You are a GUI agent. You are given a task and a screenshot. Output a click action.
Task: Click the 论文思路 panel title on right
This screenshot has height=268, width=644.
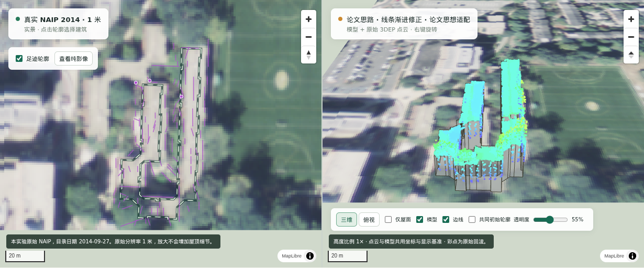tap(408, 19)
